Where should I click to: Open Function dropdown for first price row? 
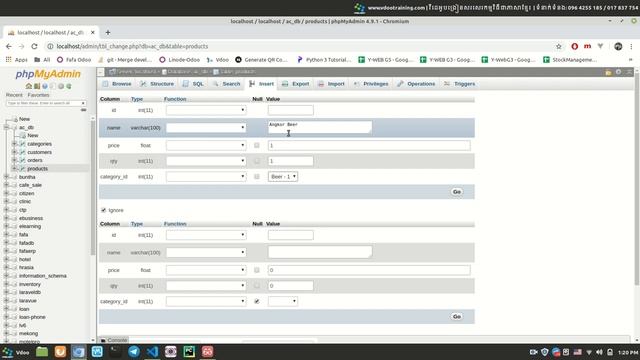[x=206, y=145]
